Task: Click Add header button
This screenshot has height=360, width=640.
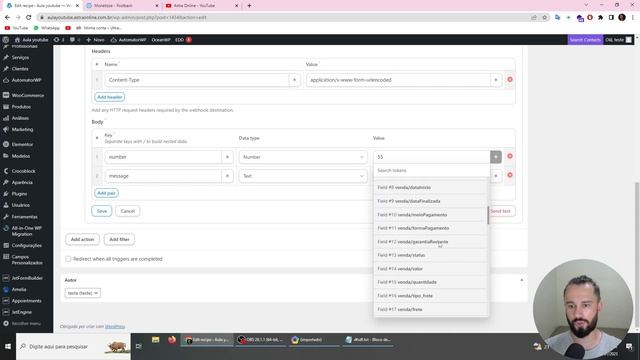Action: (109, 97)
